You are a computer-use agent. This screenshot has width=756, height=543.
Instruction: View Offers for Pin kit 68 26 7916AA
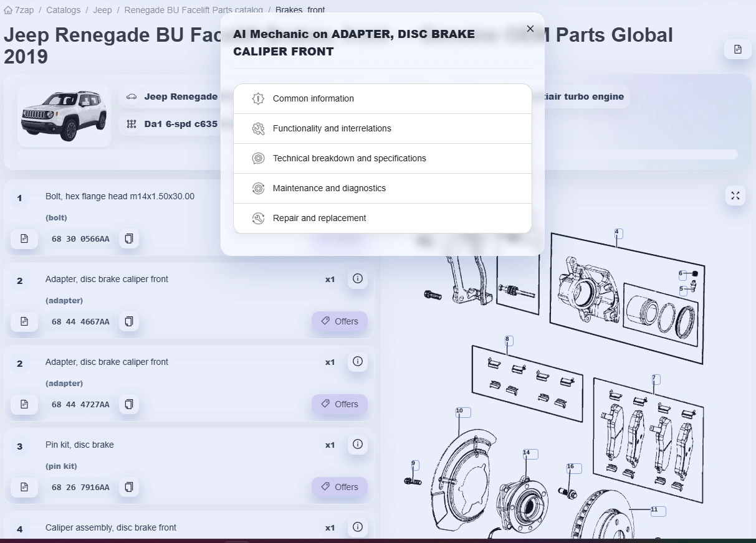[340, 487]
